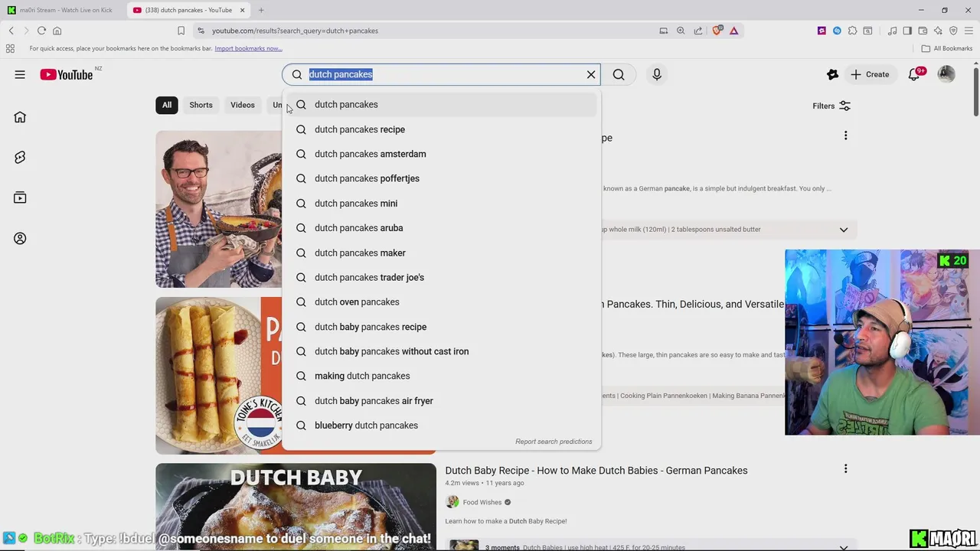The image size is (980, 551).
Task: Open the Brave Wallet icon
Action: pyautogui.click(x=923, y=31)
